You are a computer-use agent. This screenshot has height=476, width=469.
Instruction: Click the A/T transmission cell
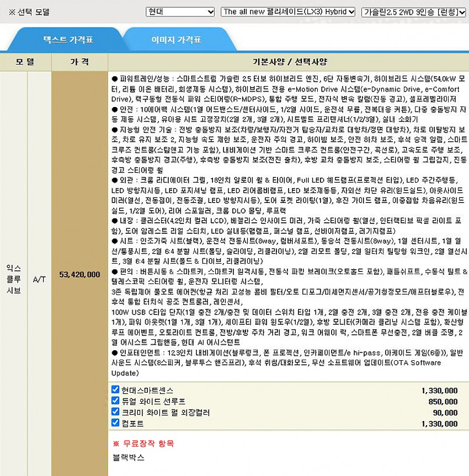pos(39,279)
